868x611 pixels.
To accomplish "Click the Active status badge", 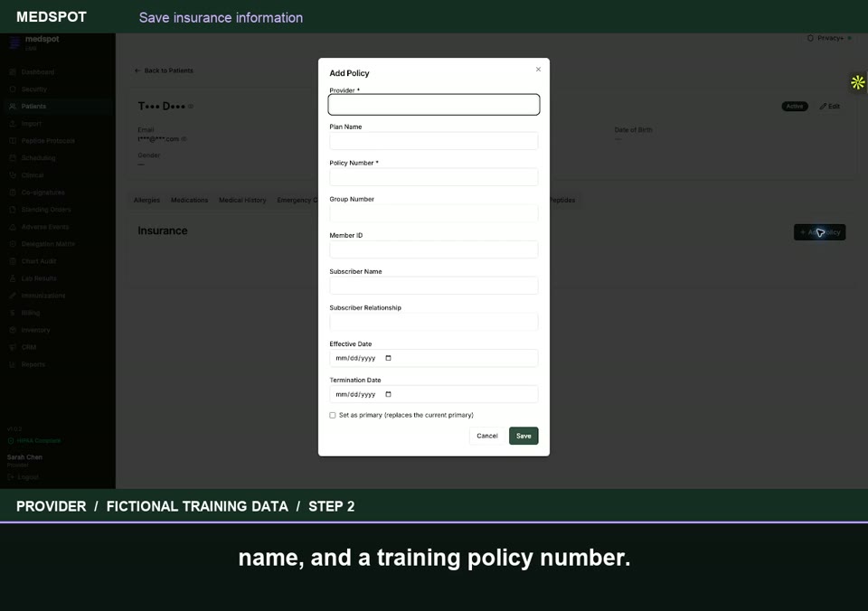I will [x=795, y=107].
